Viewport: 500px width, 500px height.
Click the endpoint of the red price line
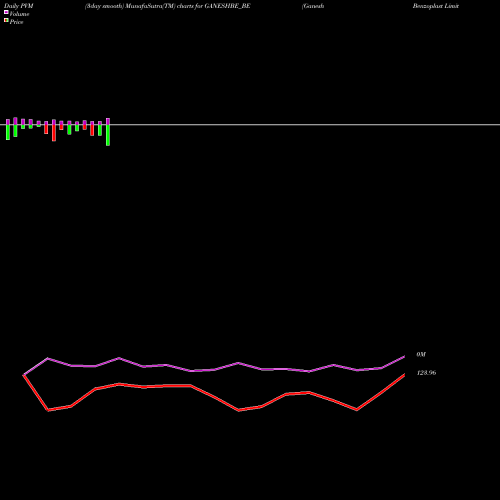(x=404, y=375)
